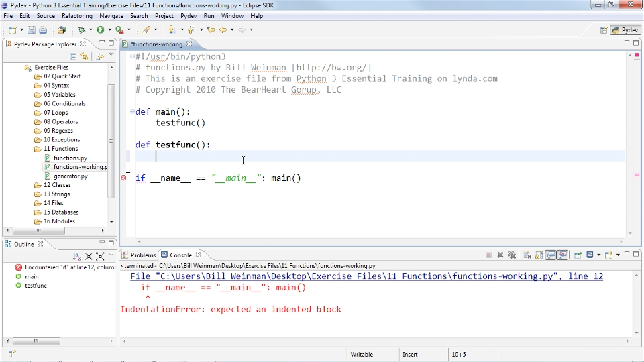Open the Source menu
Viewport: 644px width, 362px height.
click(46, 16)
